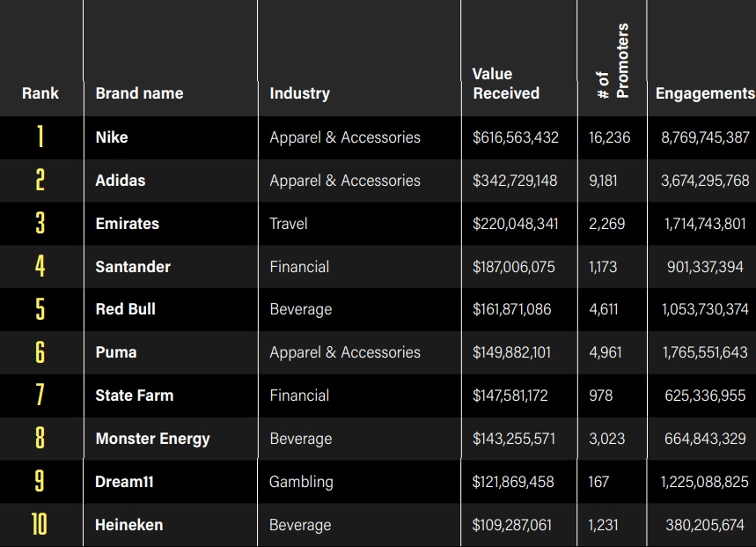The width and height of the screenshot is (756, 547).
Task: Click the Brand name column header
Action: click(x=139, y=93)
